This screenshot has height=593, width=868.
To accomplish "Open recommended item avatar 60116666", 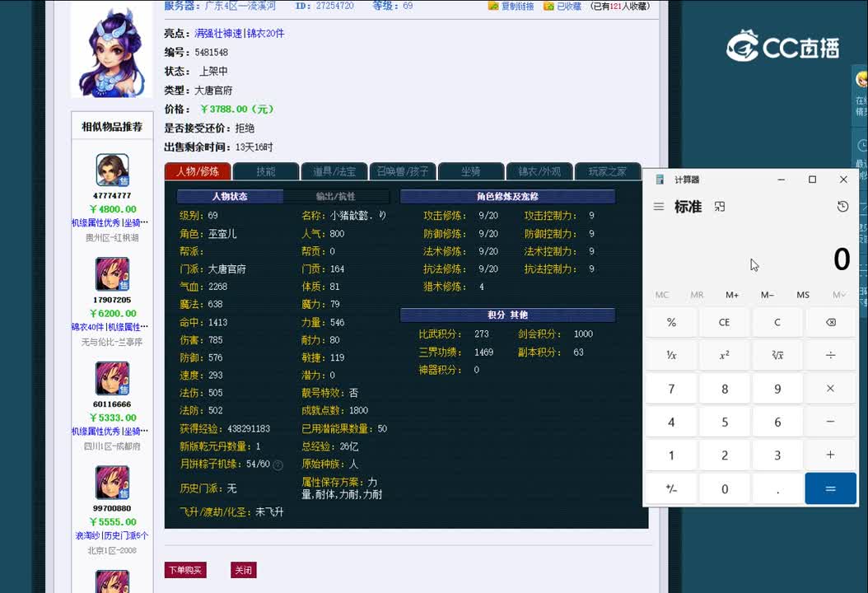I will (112, 378).
